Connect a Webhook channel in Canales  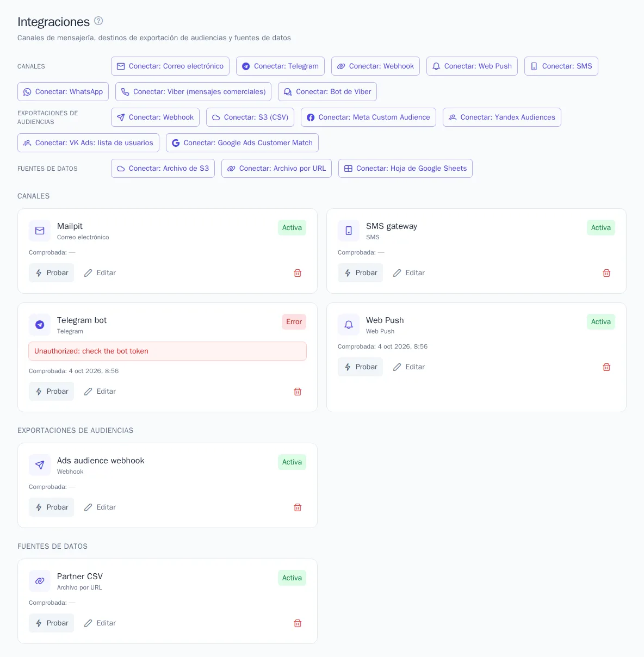(375, 66)
